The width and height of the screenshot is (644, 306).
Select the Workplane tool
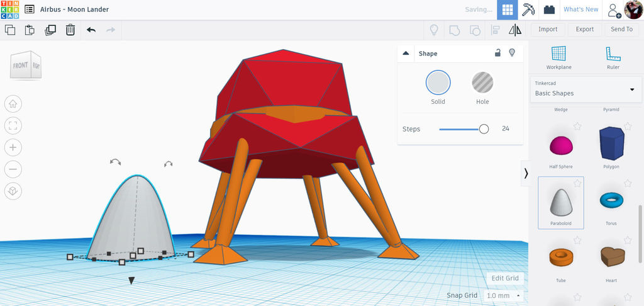click(558, 57)
